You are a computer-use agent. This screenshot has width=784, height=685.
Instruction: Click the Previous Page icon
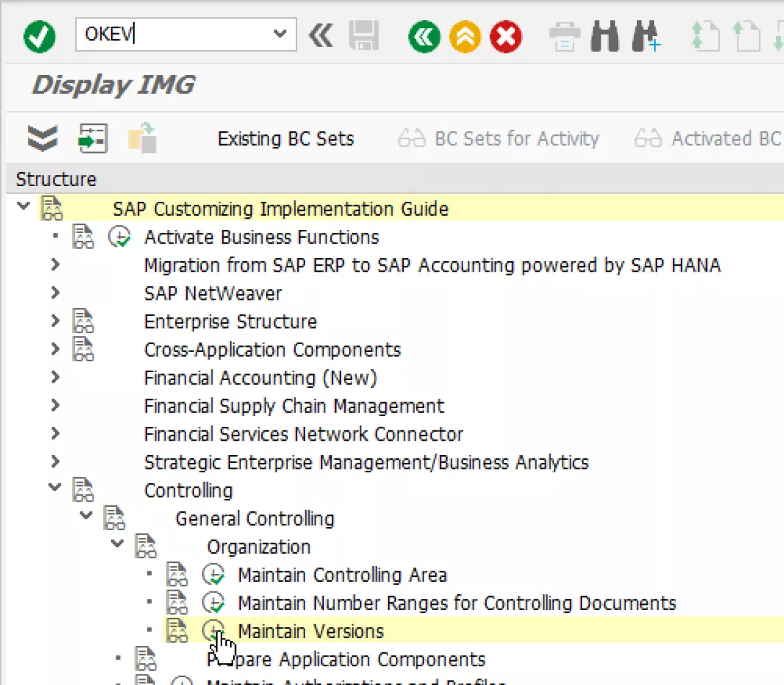746,36
